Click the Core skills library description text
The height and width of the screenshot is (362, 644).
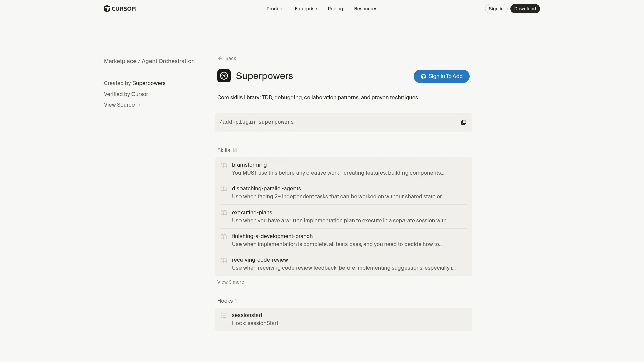click(318, 97)
